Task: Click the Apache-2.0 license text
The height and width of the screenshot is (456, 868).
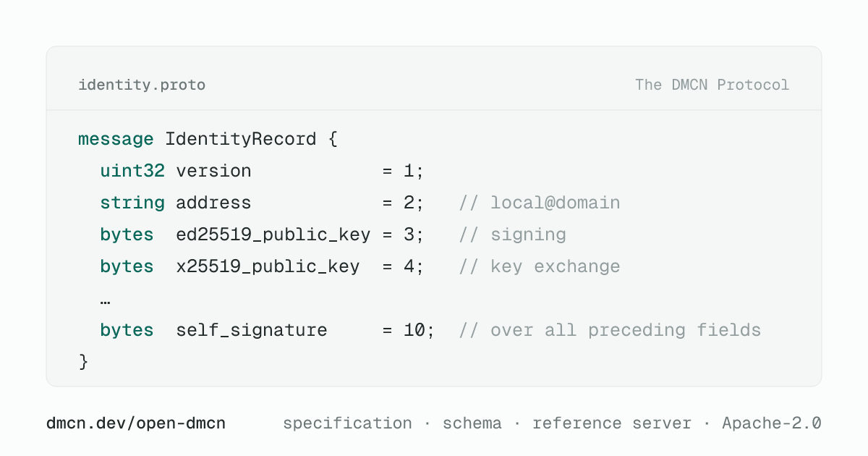Action: pyautogui.click(x=772, y=423)
